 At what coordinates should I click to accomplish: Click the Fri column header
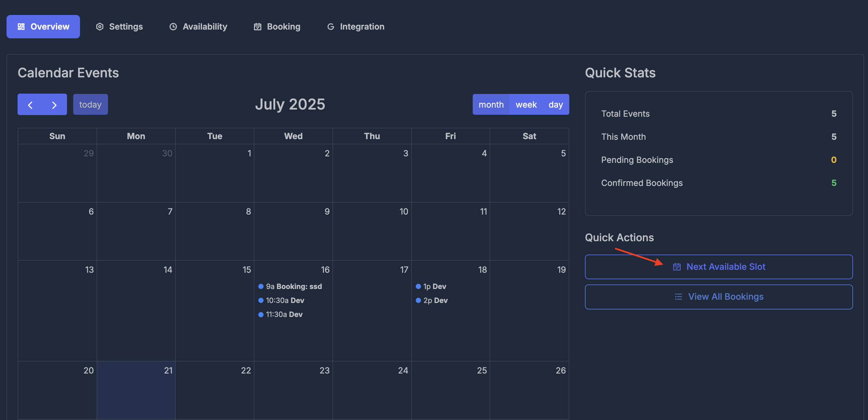pos(451,136)
